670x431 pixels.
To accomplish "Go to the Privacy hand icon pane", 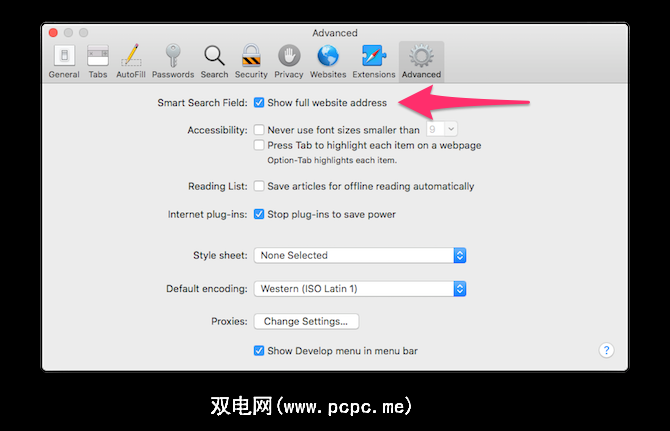I will click(x=289, y=62).
